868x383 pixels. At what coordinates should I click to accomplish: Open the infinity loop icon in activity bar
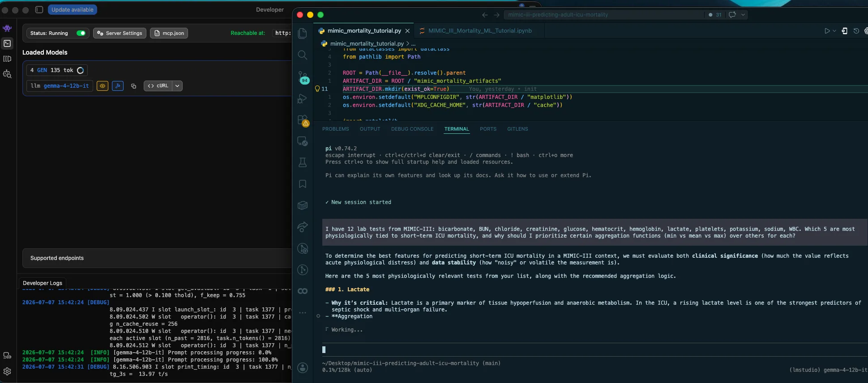pos(303,291)
